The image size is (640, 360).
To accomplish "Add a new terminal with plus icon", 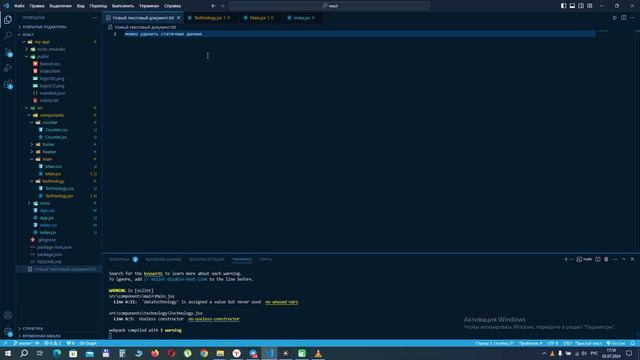I will pyautogui.click(x=566, y=259).
